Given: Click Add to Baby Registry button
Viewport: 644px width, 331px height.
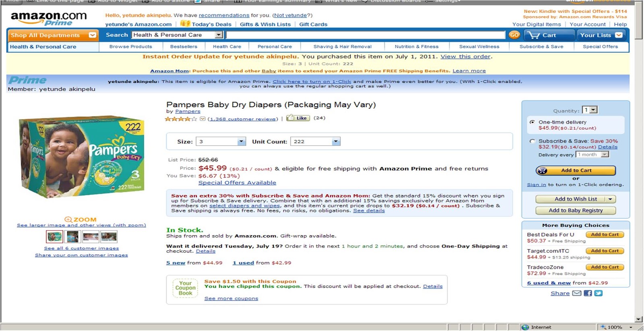Looking at the screenshot, I should [x=576, y=210].
